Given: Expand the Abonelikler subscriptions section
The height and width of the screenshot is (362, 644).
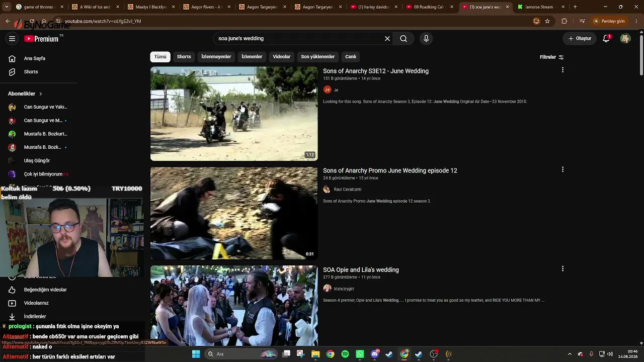Looking at the screenshot, I should [25, 94].
